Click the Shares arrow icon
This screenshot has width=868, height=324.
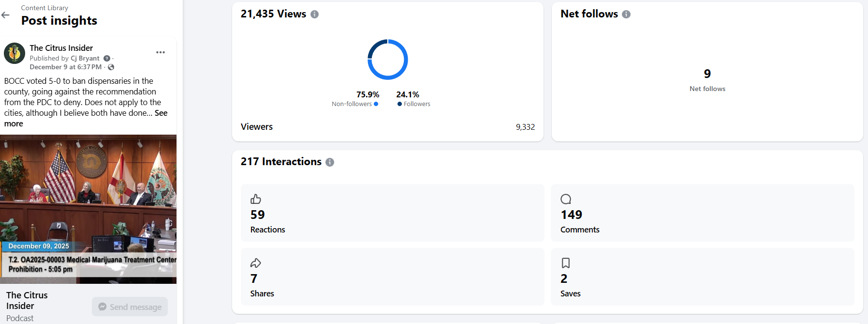256,263
